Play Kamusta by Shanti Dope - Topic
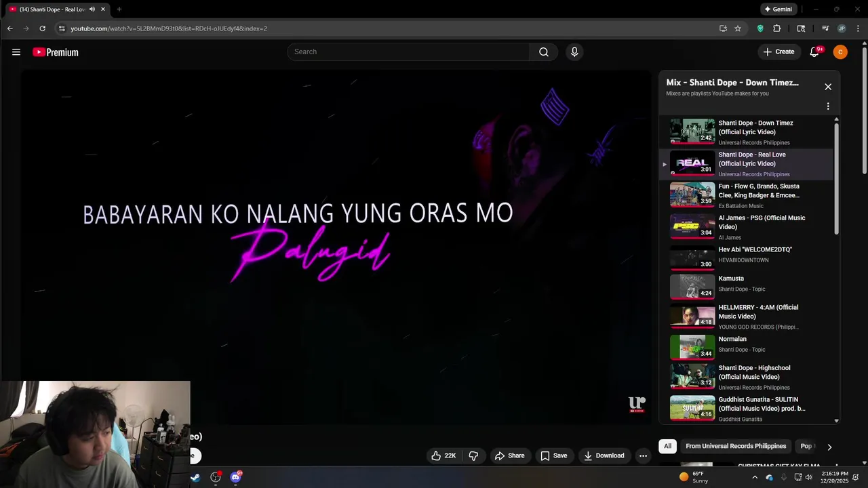 point(746,287)
